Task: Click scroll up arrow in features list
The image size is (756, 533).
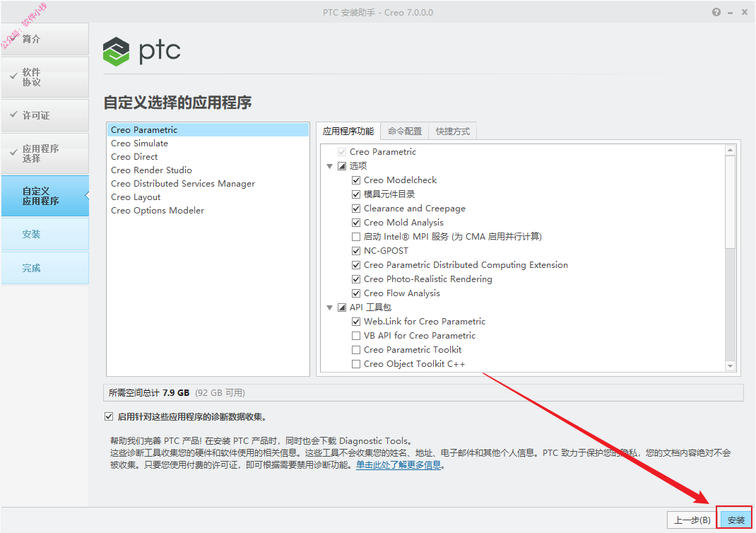Action: coord(730,150)
